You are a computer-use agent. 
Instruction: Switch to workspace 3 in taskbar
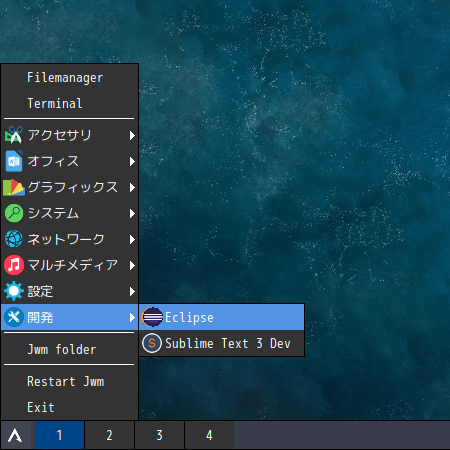coord(159,435)
